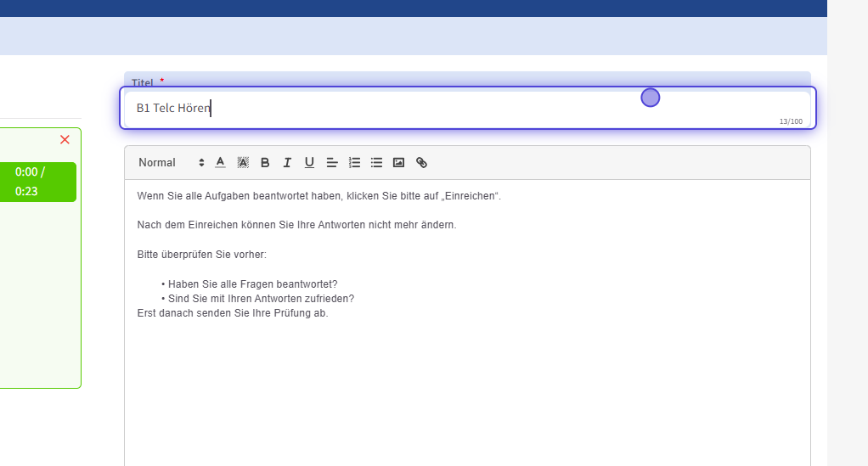
Task: Click the line 'Erst danach senden Sie Ihre Prüfung ab.'
Action: pos(233,313)
